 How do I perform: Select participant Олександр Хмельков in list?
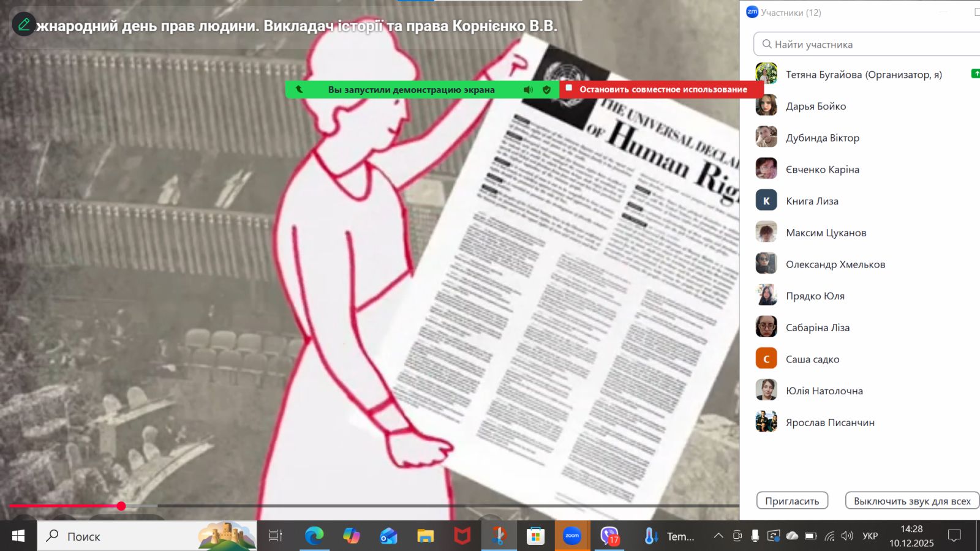[x=835, y=264]
